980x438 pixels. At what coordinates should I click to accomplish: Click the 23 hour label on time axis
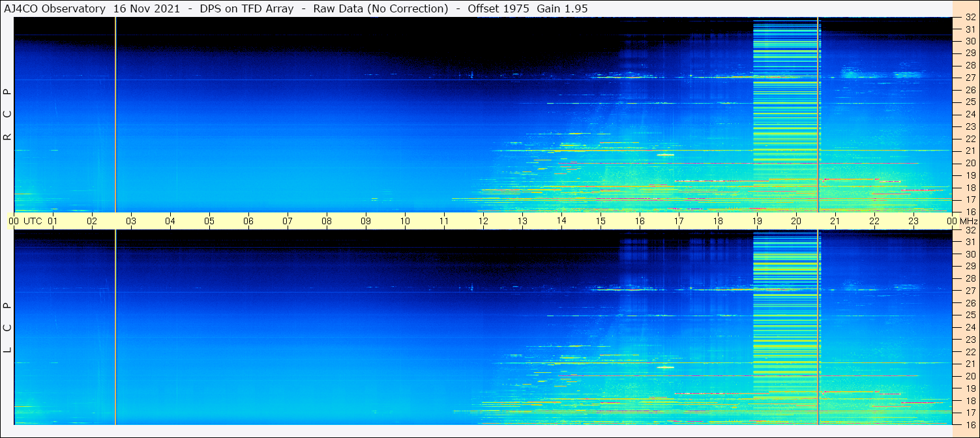tap(913, 221)
